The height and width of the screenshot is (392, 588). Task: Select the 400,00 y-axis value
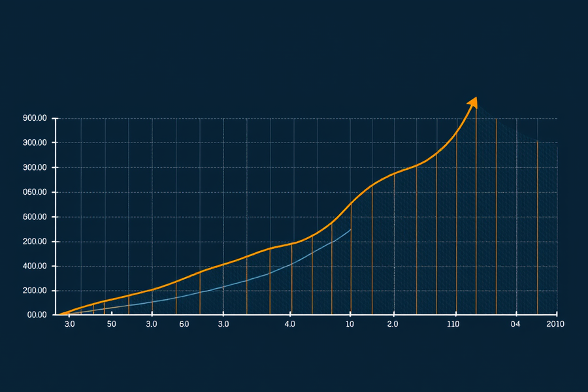click(x=35, y=266)
